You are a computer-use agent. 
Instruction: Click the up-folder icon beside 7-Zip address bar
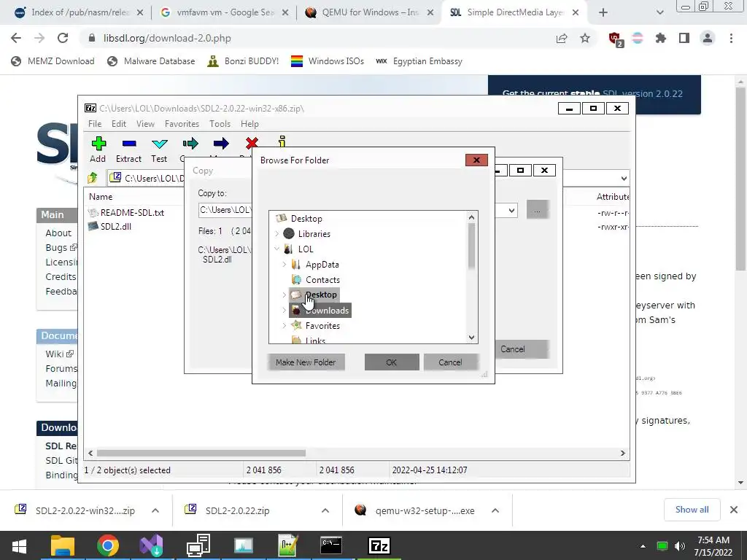click(x=93, y=178)
